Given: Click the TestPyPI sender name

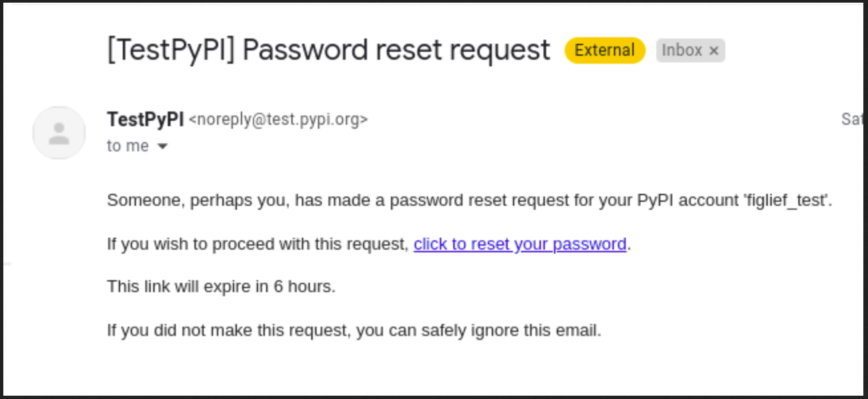Looking at the screenshot, I should pyautogui.click(x=145, y=119).
